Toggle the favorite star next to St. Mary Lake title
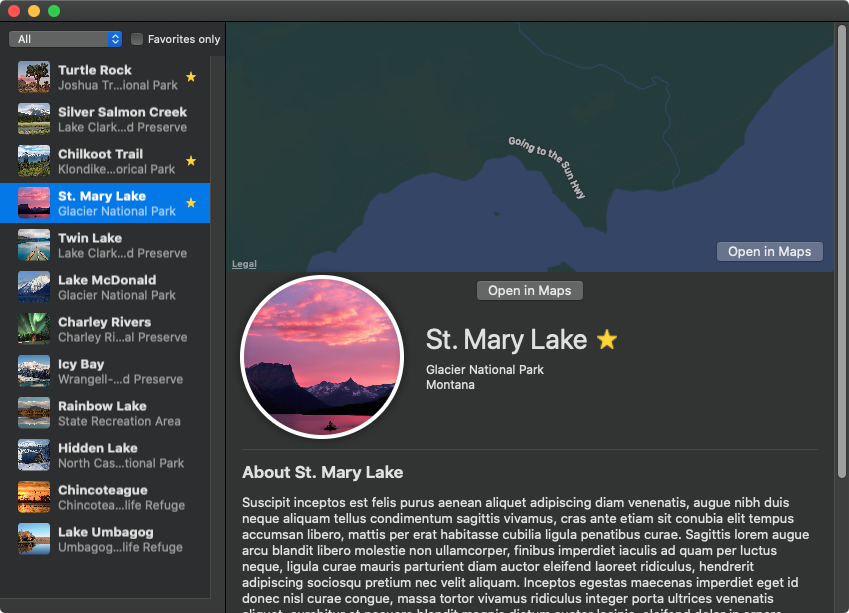Screen dimensions: 849x613 coord(607,340)
